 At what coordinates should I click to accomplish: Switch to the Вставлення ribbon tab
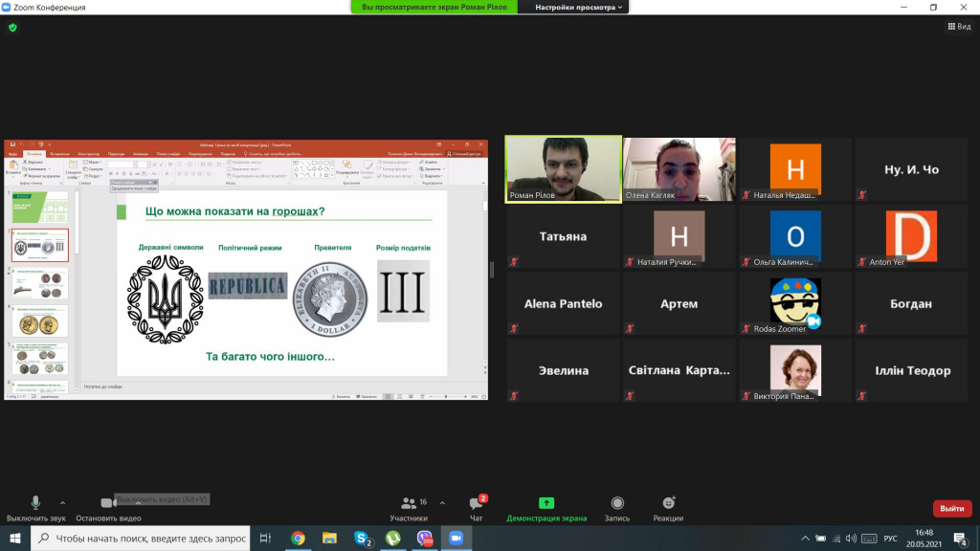point(60,154)
